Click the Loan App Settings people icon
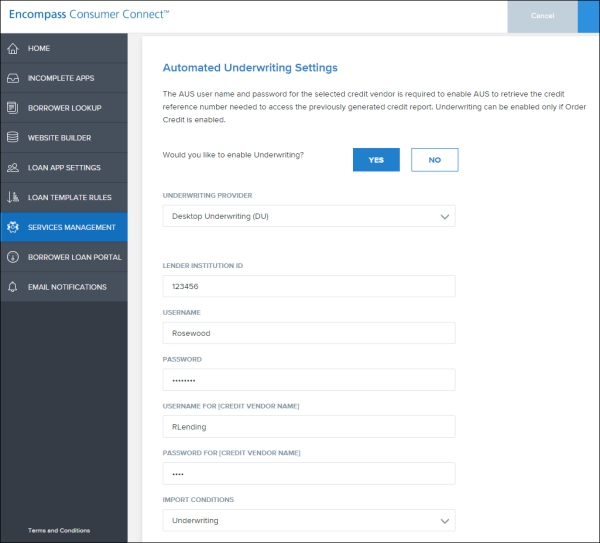This screenshot has width=600, height=543. tap(13, 168)
